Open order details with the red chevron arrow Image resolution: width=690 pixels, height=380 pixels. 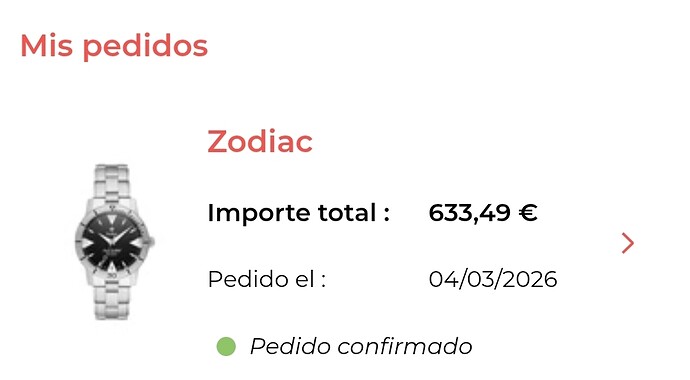628,244
